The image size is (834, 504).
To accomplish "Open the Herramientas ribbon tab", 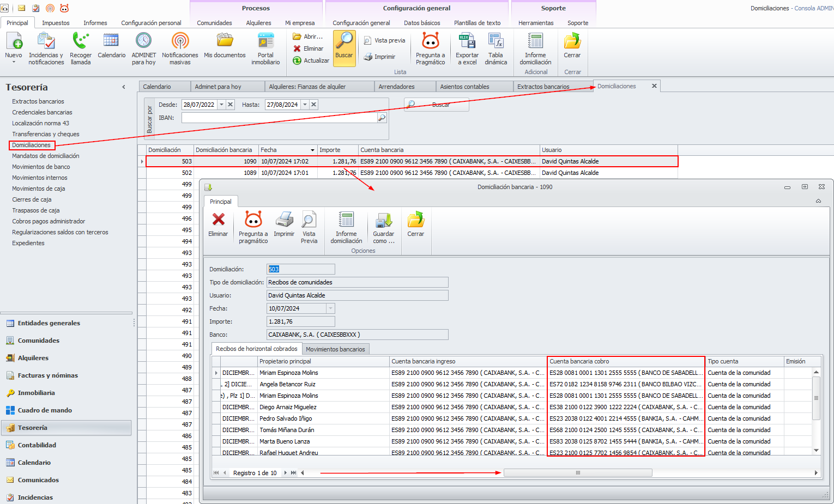I will [x=536, y=23].
